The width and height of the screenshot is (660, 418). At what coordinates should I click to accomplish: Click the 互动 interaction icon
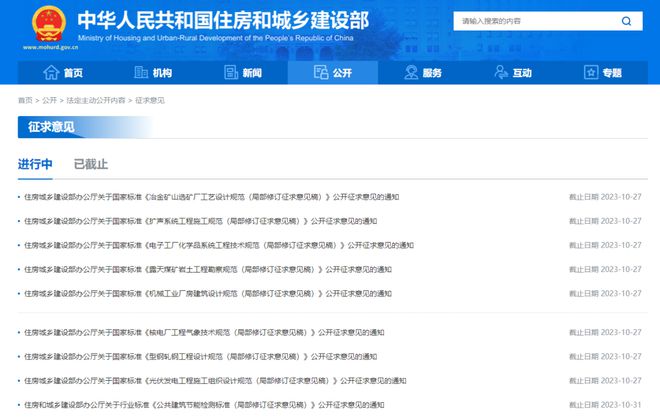[x=501, y=72]
